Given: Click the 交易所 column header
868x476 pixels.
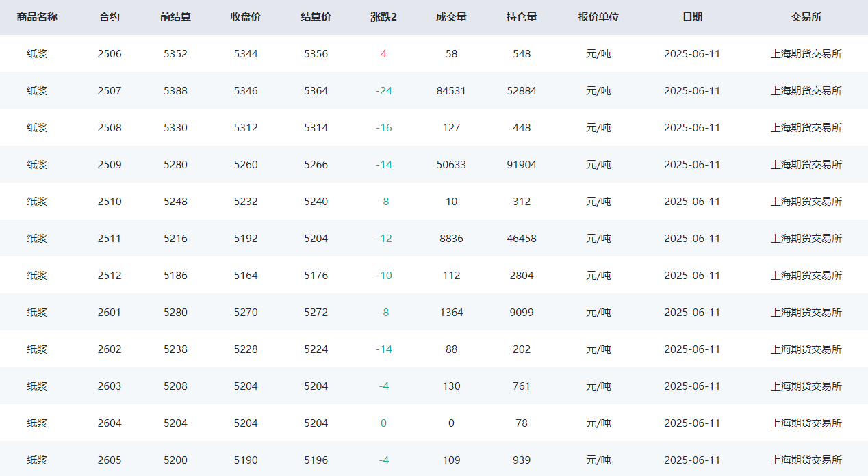Looking at the screenshot, I should click(x=806, y=17).
